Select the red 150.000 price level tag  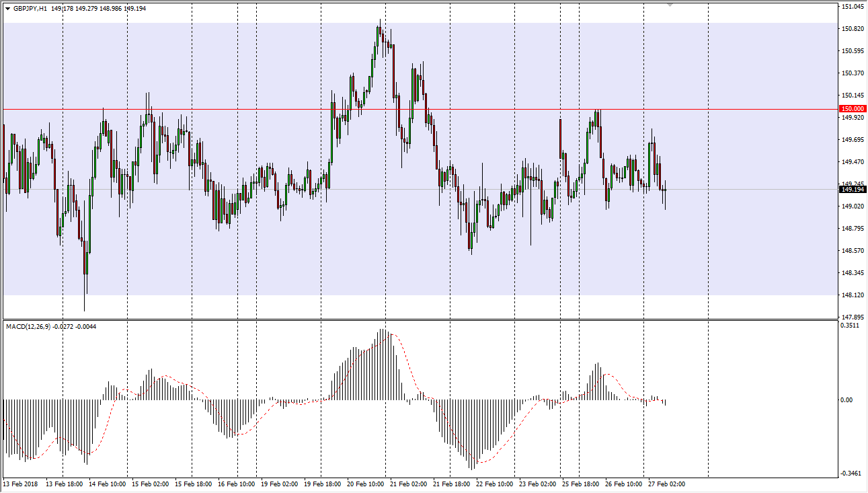pos(853,109)
